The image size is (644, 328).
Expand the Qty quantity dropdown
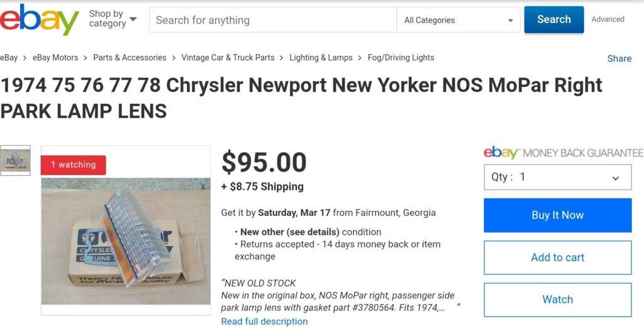coord(557,178)
